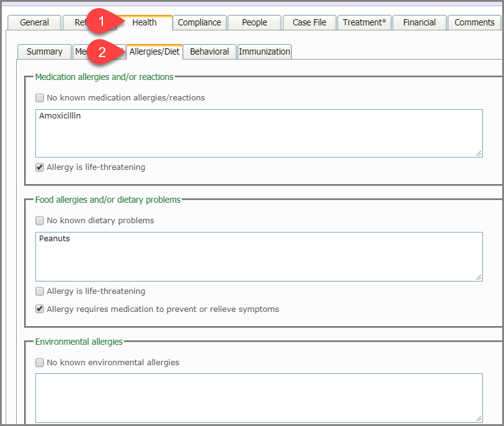
Task: Check No known medication allergies/reactions
Action: [40, 98]
